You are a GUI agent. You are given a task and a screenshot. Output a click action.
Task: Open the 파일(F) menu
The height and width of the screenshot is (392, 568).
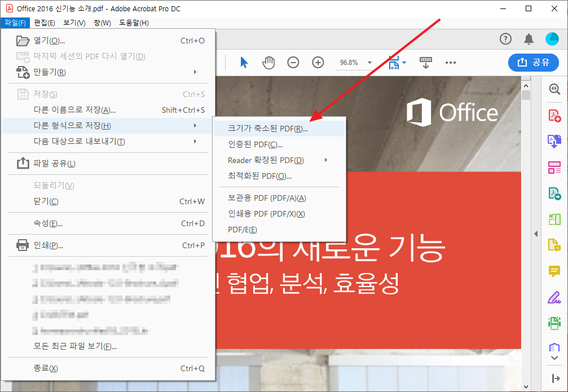pos(15,23)
